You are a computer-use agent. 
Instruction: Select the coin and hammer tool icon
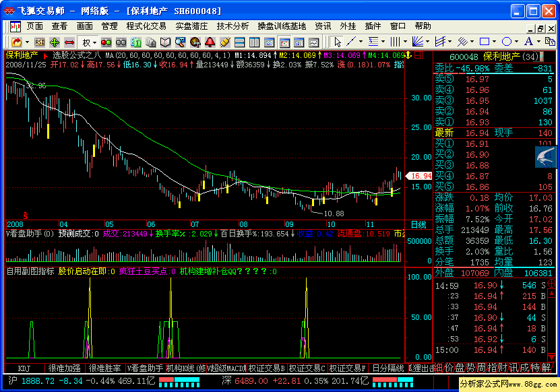[195, 42]
